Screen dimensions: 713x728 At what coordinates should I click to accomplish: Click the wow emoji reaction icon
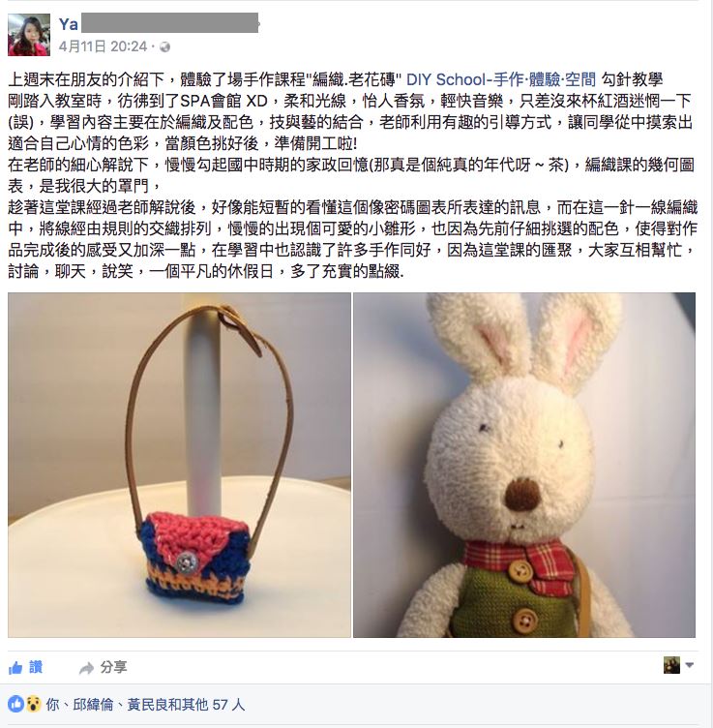point(34,705)
